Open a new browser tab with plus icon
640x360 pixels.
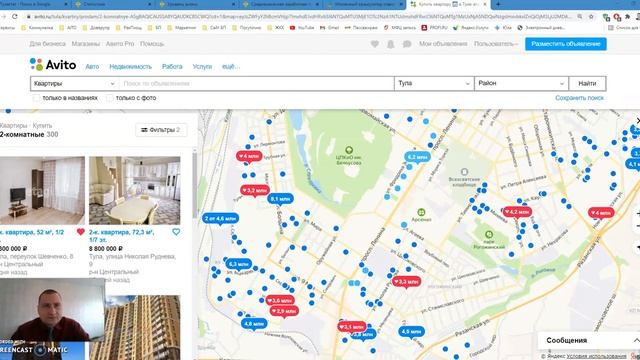click(498, 4)
